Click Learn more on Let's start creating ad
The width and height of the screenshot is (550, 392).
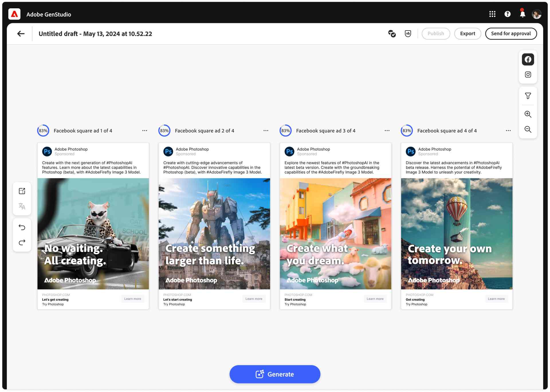[254, 299]
